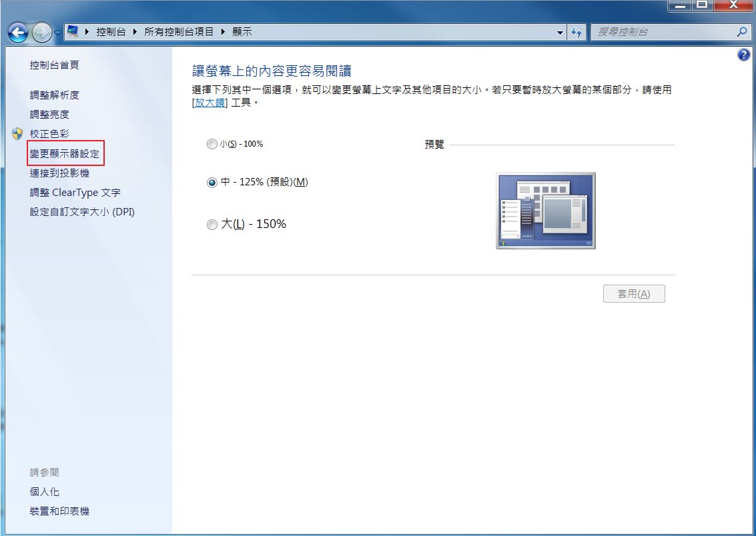Click the magnifier icon in the search box

pyautogui.click(x=741, y=31)
